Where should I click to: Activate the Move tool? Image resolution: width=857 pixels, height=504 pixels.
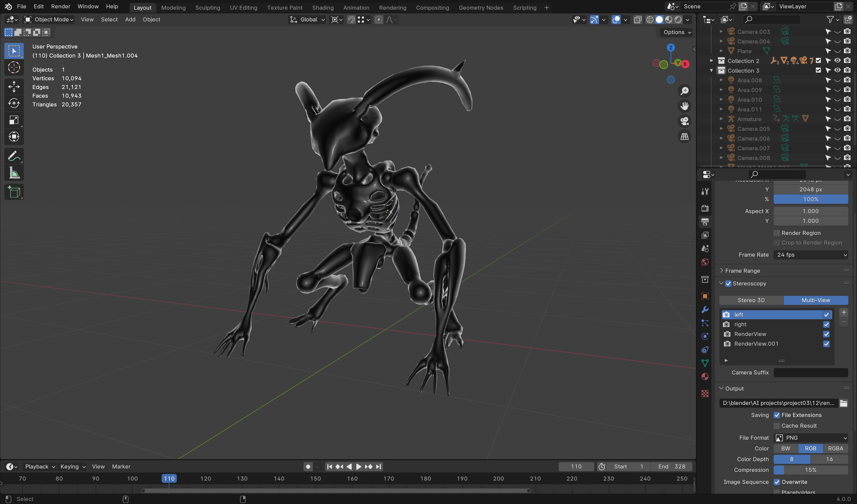14,86
